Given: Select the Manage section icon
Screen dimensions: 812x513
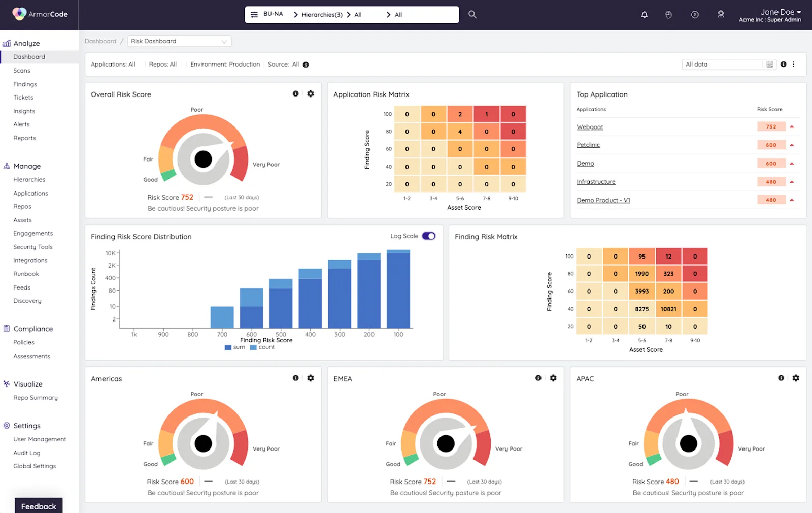Looking at the screenshot, I should point(7,166).
